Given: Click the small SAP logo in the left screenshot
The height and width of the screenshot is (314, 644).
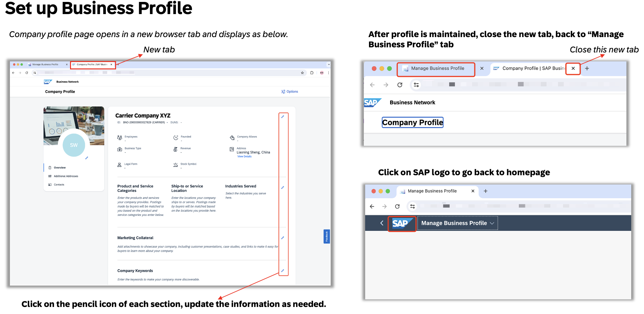Looking at the screenshot, I should [48, 82].
